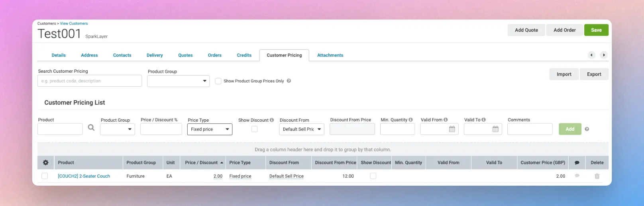Toggle Show Discount checkbox in couch row
644x206 pixels.
(x=373, y=176)
